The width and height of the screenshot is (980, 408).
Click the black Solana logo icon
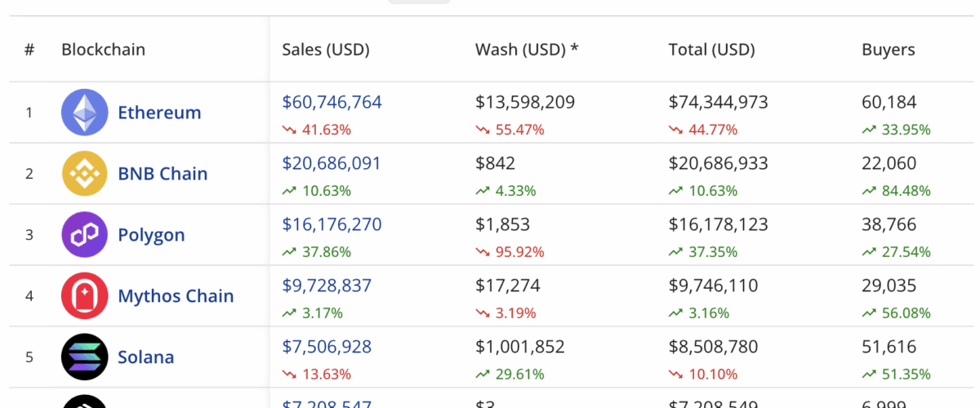(x=84, y=357)
